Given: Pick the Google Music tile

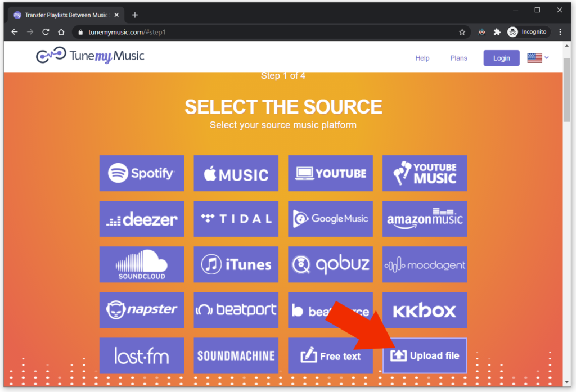Looking at the screenshot, I should tap(330, 219).
